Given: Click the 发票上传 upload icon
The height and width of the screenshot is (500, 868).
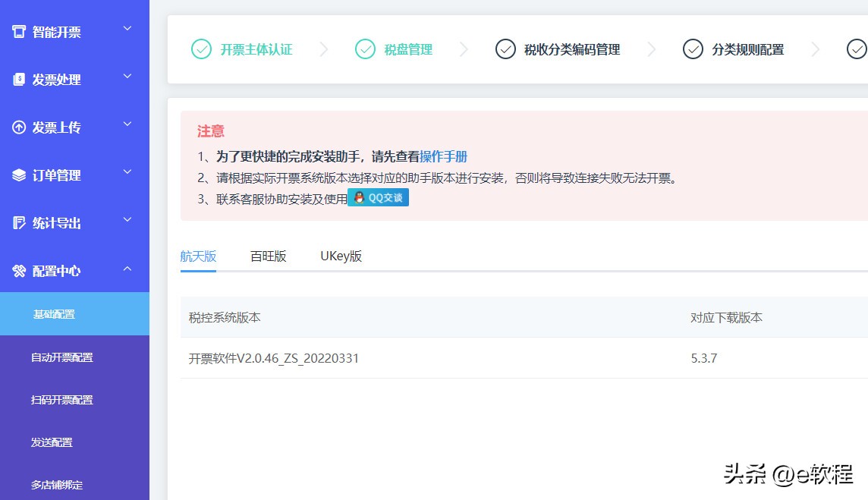Looking at the screenshot, I should [x=18, y=127].
